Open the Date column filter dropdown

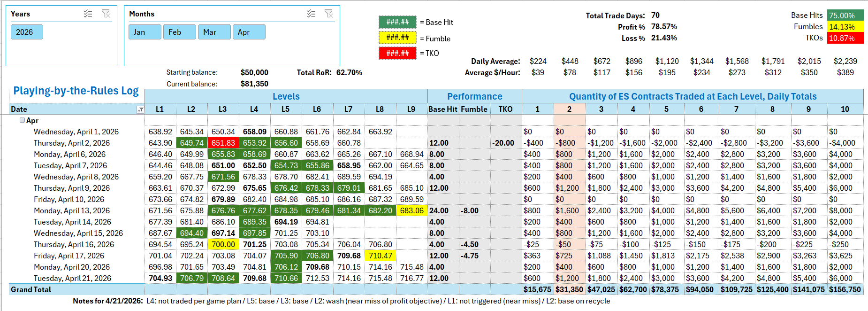click(x=140, y=109)
